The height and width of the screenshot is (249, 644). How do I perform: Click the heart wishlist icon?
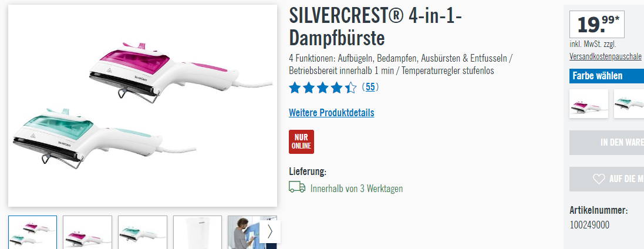tap(599, 179)
